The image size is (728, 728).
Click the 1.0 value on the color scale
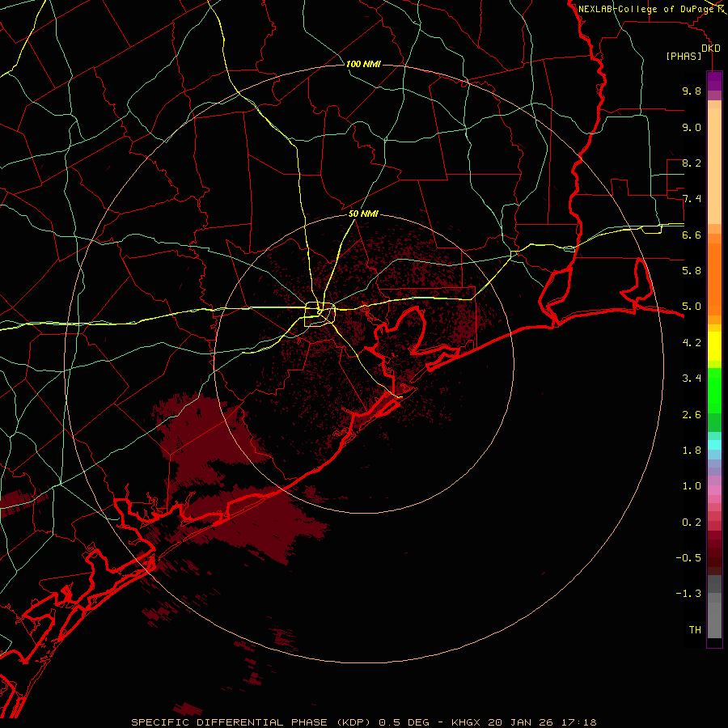pos(692,486)
